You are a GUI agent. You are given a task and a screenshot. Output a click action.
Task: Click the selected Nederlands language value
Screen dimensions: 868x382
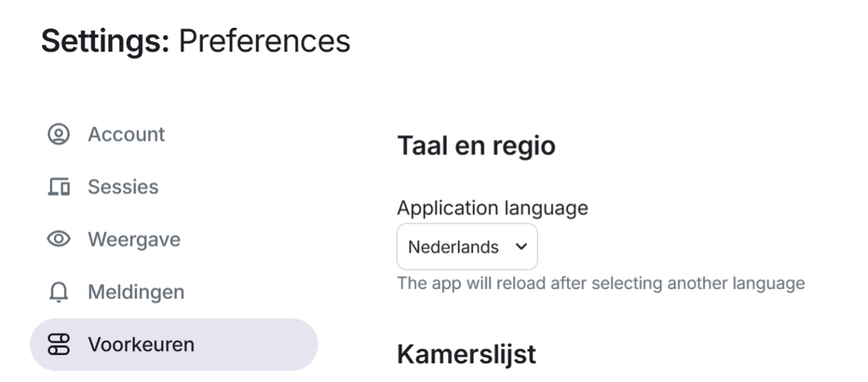coord(453,247)
